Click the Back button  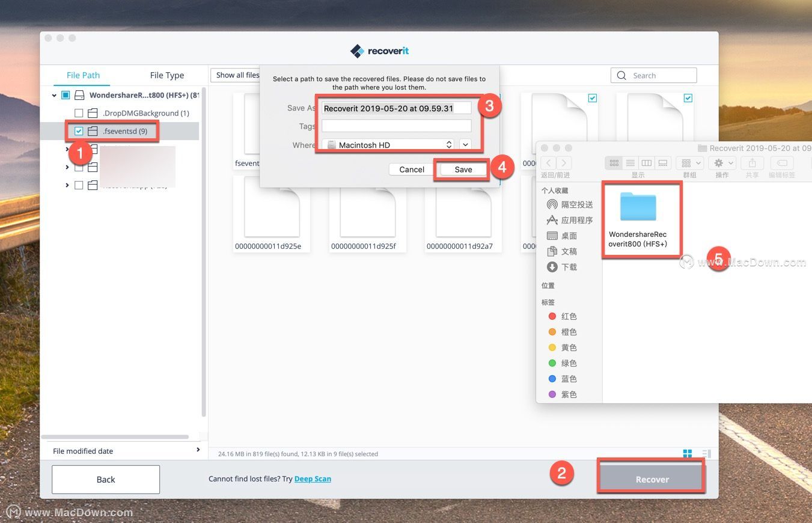click(x=106, y=479)
